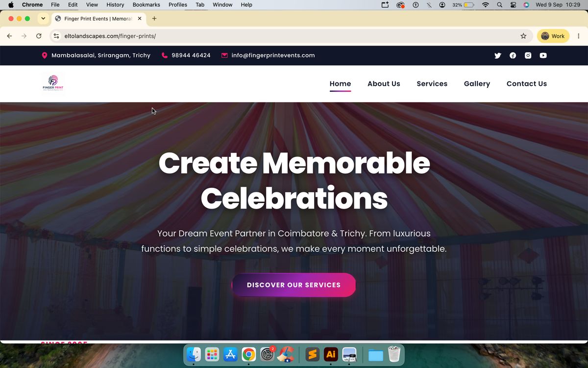Open a new tab with plus button

click(154, 19)
